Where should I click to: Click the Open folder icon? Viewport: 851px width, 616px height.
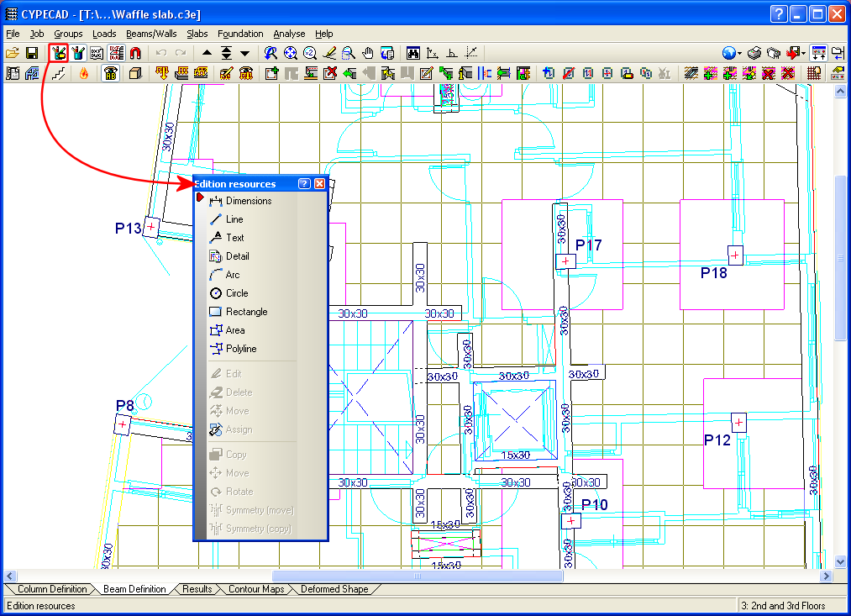13,53
